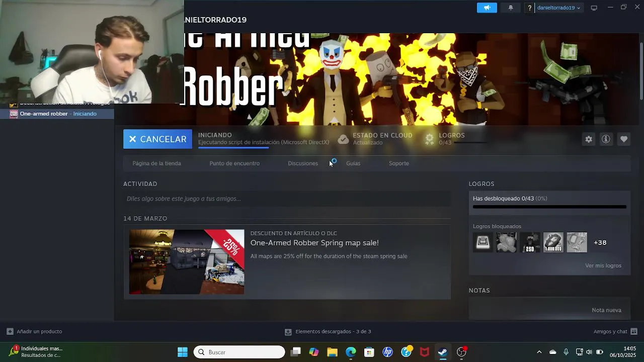
Task: Click the achievements progress bar
Action: point(549,207)
